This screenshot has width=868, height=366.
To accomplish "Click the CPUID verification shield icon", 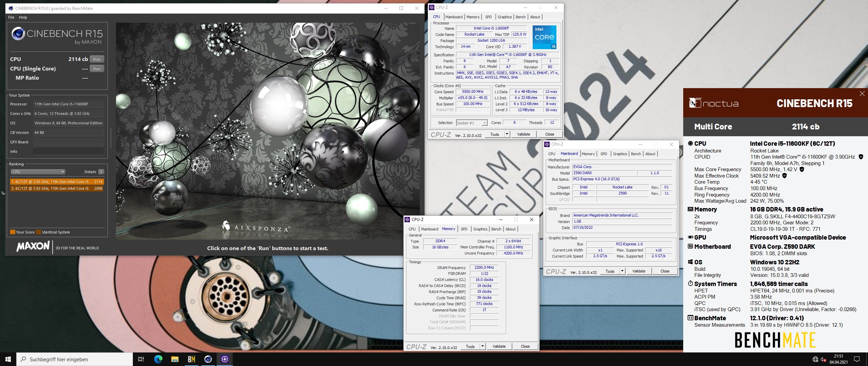I will [861, 157].
